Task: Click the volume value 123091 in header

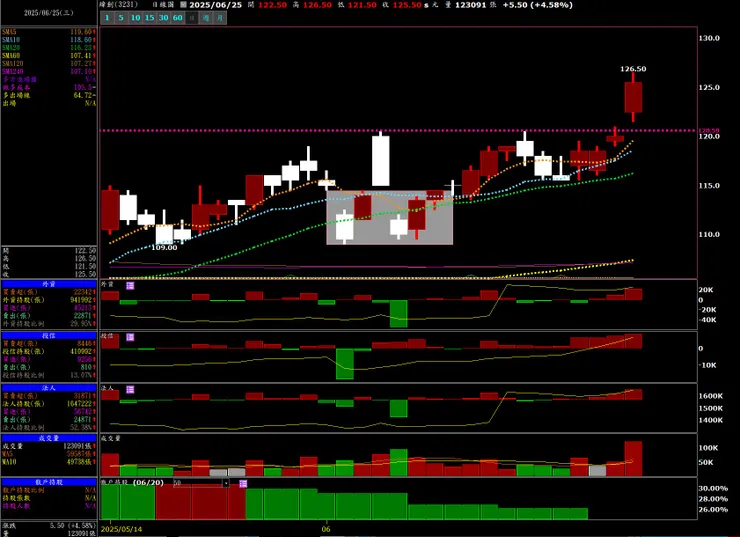Action: [x=470, y=5]
